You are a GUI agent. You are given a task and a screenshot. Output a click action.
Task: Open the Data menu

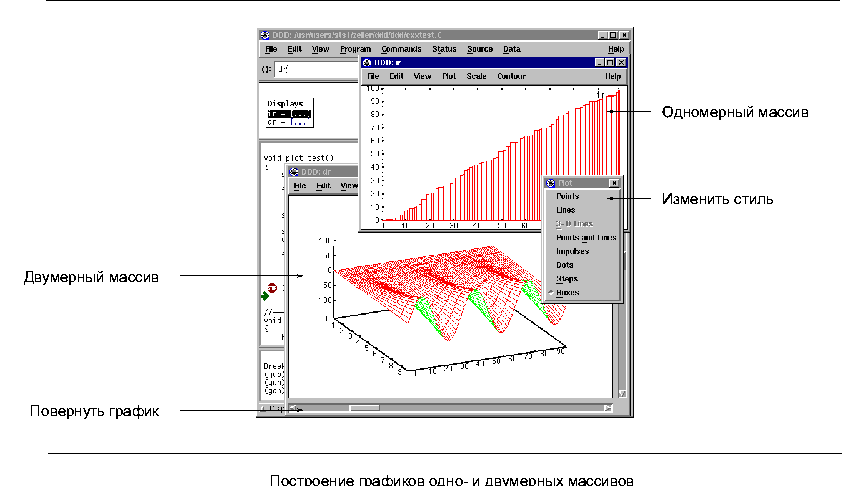[x=512, y=49]
